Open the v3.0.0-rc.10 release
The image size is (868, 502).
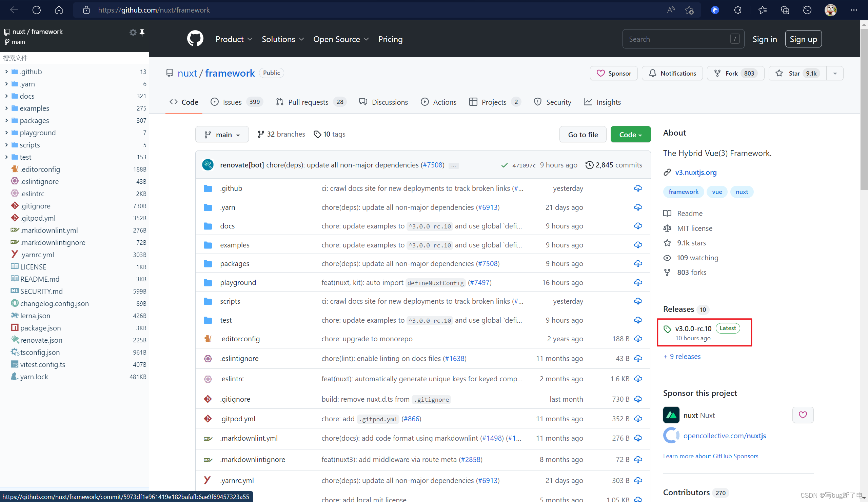tap(693, 328)
